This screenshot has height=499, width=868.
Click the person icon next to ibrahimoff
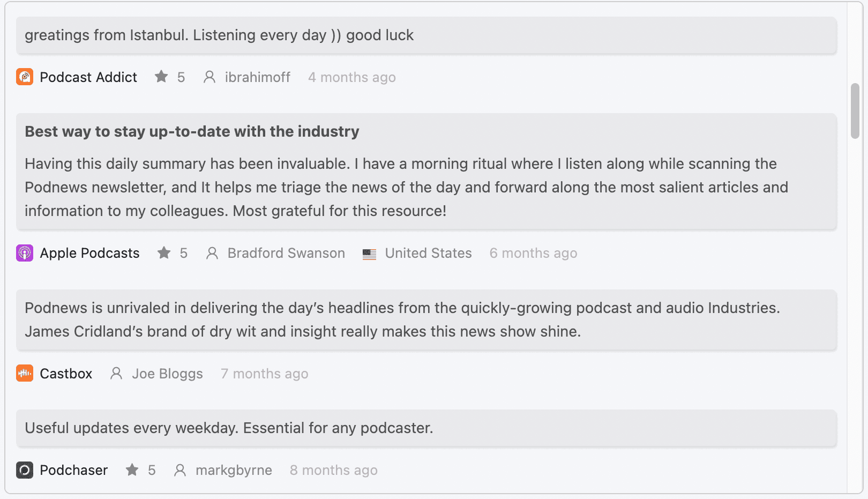209,77
